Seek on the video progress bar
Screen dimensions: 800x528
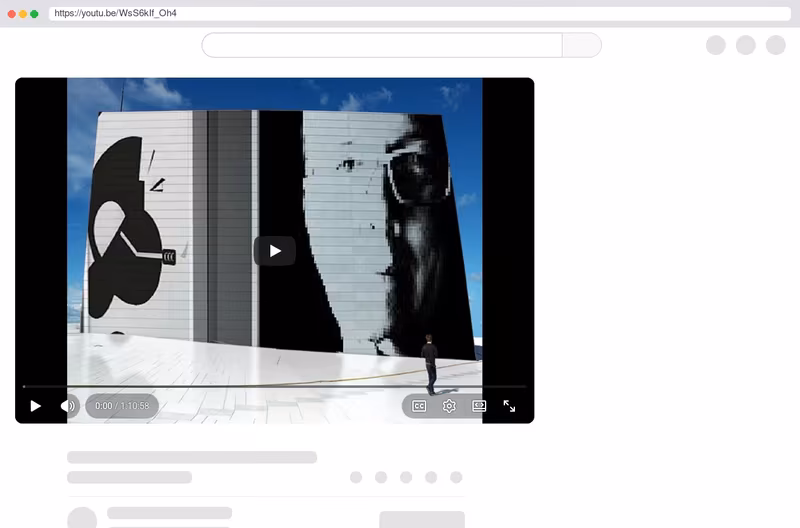(x=274, y=387)
